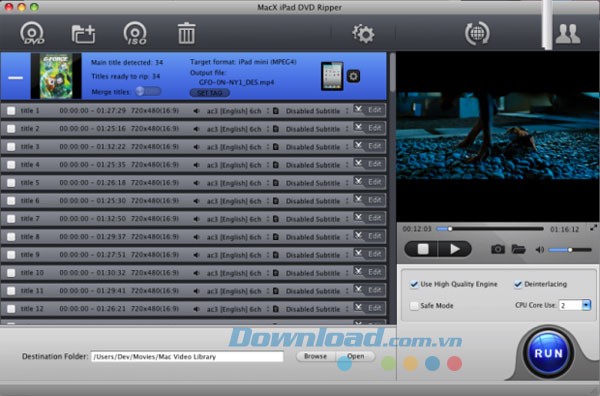Screen dimensions: 600x396
Task: Toggle the Merge titles switch
Action: click(148, 91)
